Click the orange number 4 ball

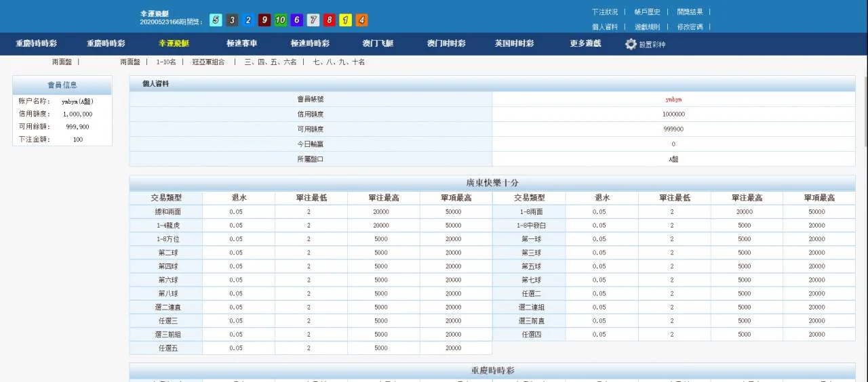tap(362, 20)
